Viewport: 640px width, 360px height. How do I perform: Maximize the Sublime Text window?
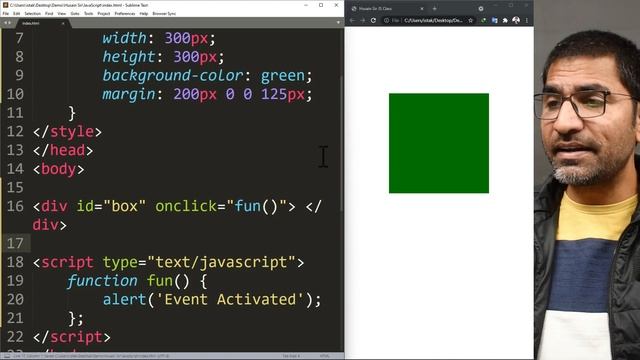click(321, 5)
